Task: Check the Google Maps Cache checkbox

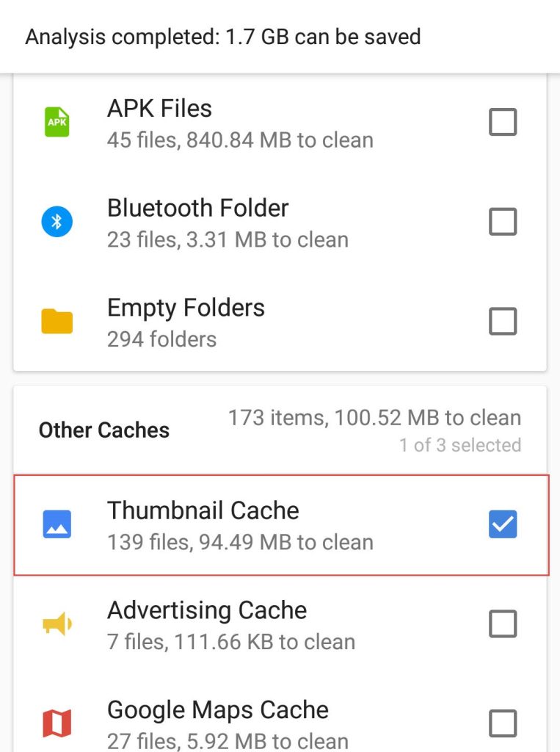Action: point(503,723)
